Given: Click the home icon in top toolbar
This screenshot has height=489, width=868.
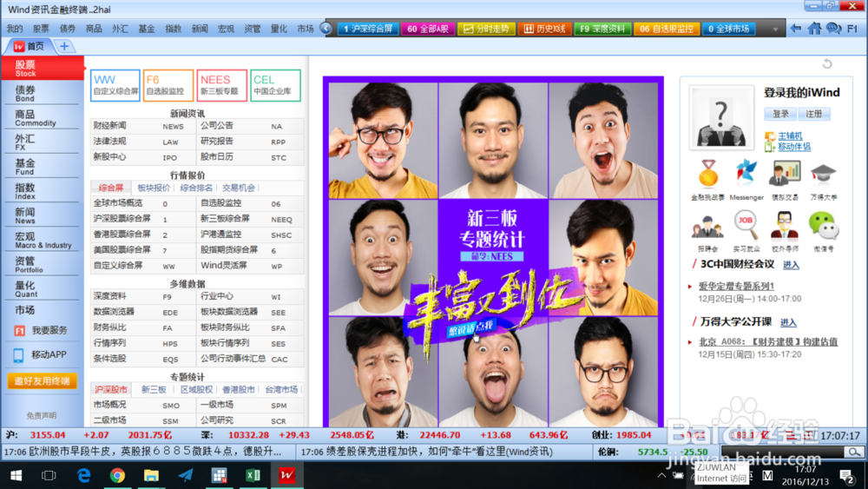Looking at the screenshot, I should pyautogui.click(x=814, y=29).
